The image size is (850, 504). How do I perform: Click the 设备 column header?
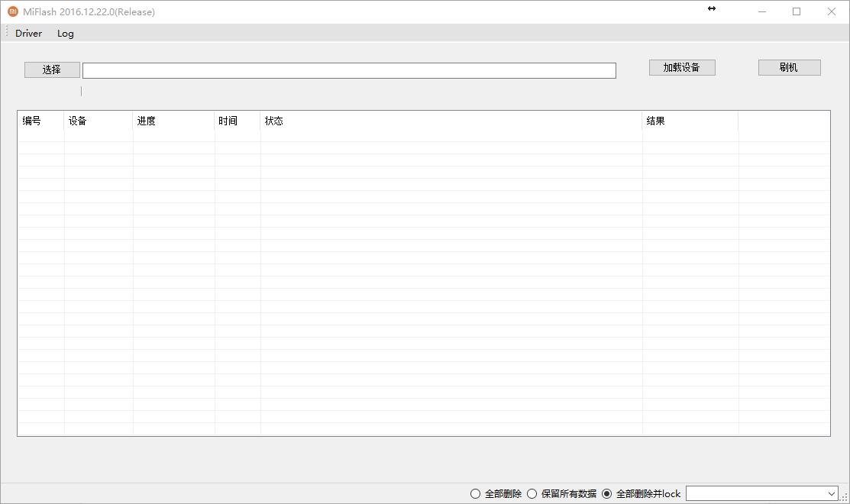[78, 121]
